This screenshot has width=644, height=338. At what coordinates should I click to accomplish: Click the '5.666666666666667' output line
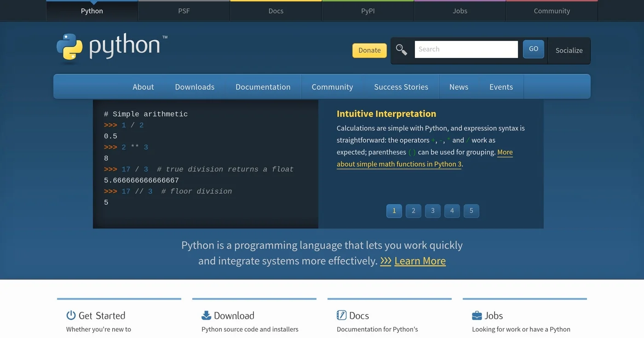[x=141, y=180]
